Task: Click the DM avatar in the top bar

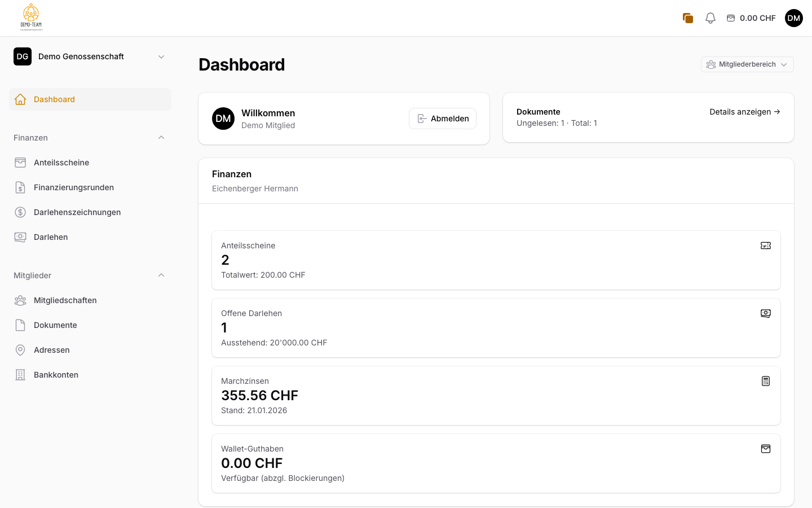Action: [793, 17]
